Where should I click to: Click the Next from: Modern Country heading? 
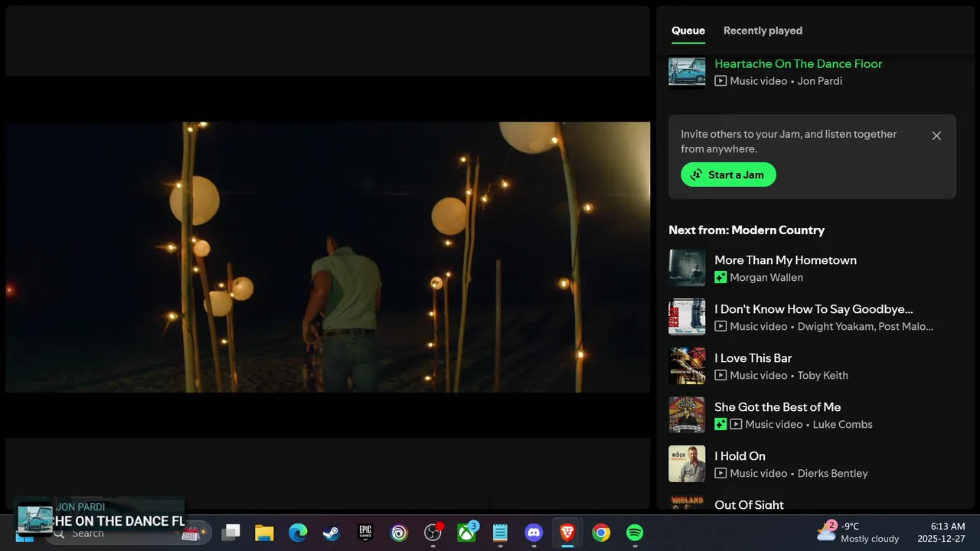(x=746, y=230)
